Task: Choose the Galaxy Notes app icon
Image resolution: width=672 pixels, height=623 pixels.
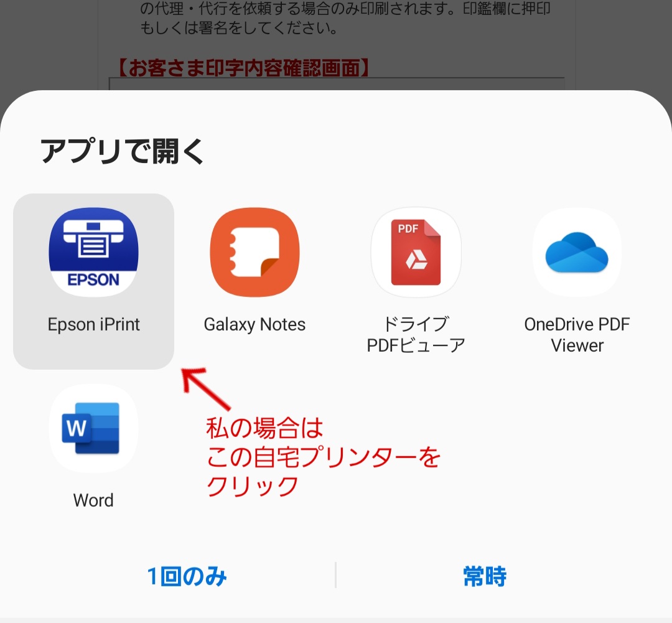Action: pyautogui.click(x=254, y=252)
